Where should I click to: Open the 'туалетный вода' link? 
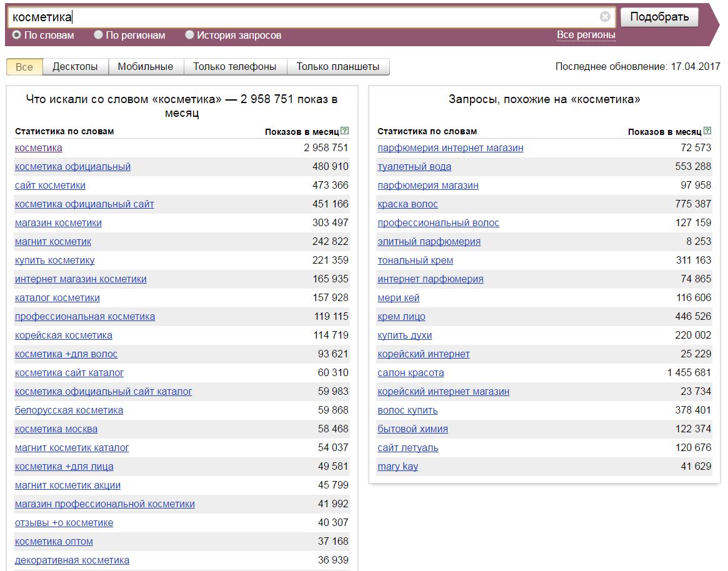click(x=414, y=167)
